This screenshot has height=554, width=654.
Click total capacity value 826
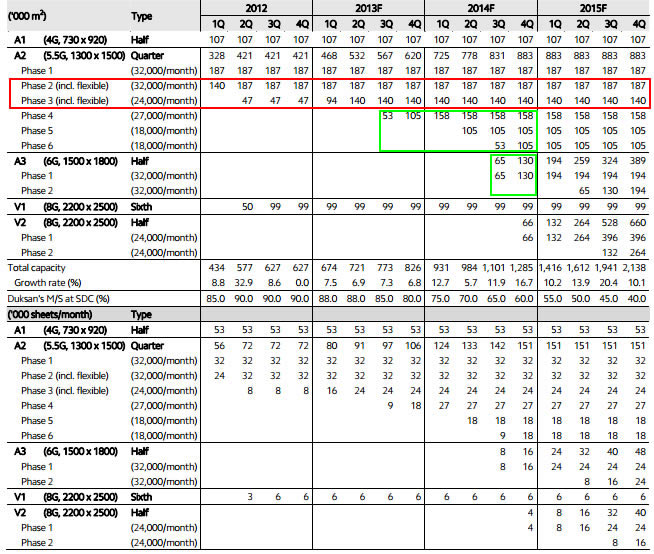coord(413,268)
